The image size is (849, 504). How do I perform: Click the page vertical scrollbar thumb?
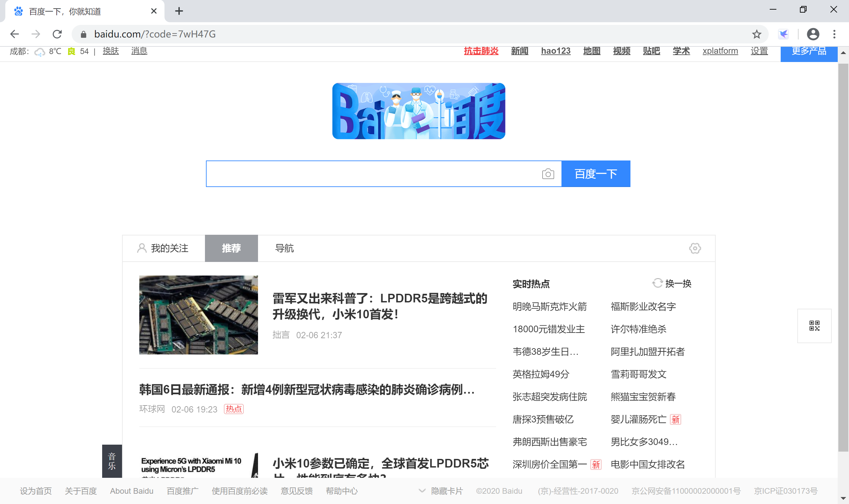[x=843, y=257]
